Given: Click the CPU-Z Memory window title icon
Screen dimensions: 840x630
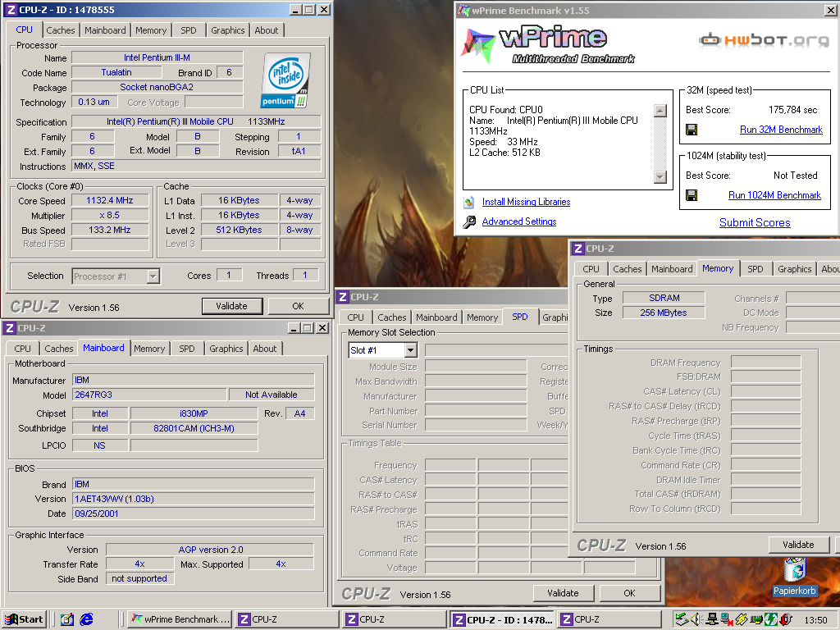Looking at the screenshot, I should (577, 249).
